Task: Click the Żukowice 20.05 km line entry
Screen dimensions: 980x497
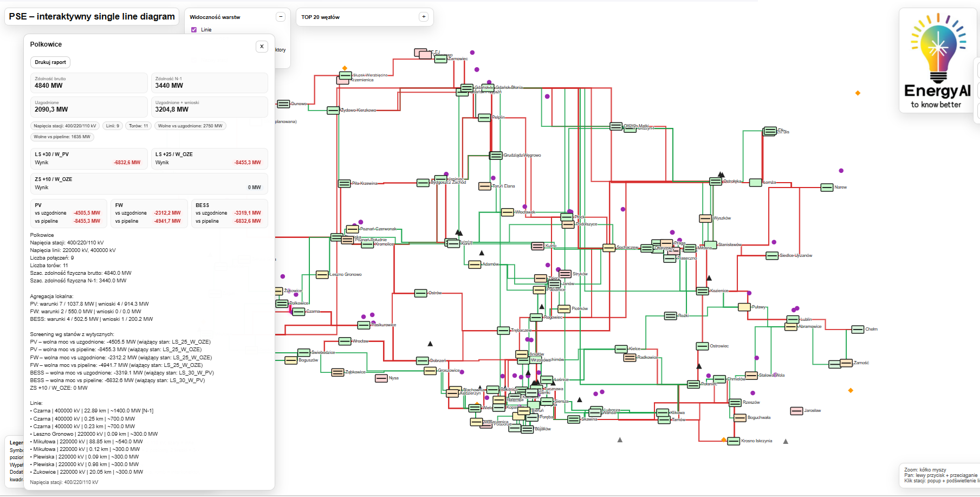Action: pos(87,472)
